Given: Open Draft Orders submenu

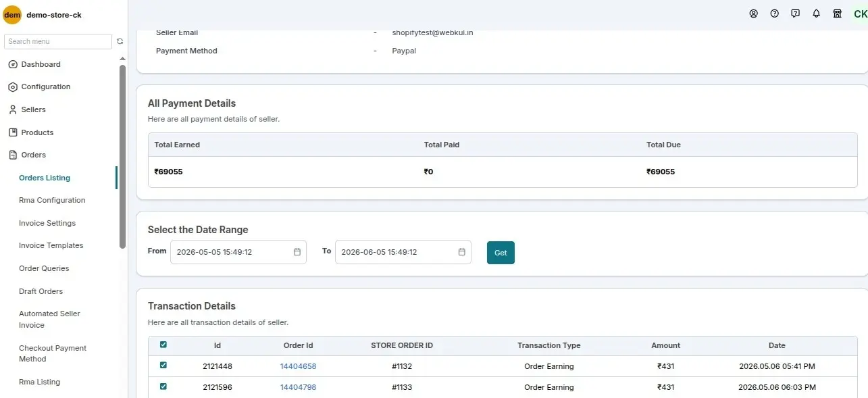Looking at the screenshot, I should (x=41, y=291).
